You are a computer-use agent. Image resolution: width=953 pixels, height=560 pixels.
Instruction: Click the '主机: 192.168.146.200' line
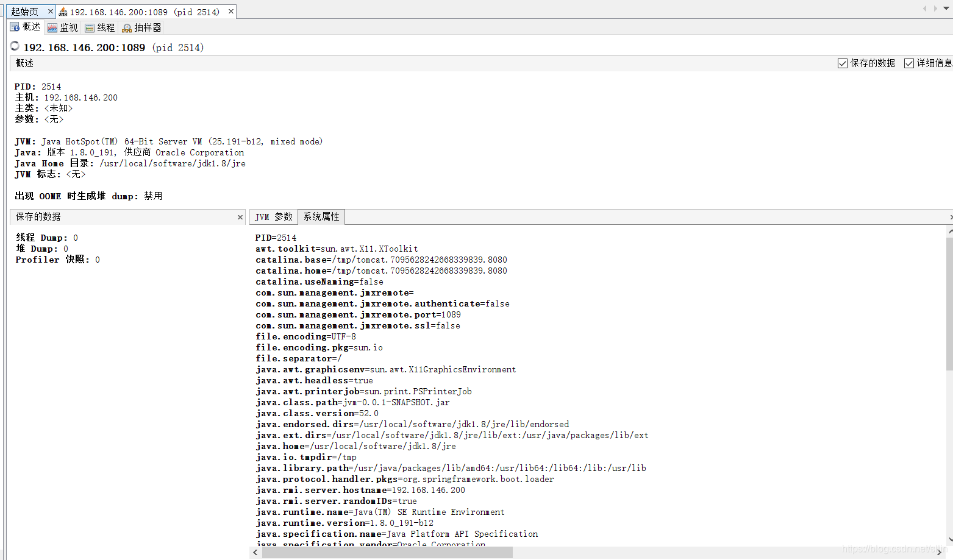coord(66,97)
